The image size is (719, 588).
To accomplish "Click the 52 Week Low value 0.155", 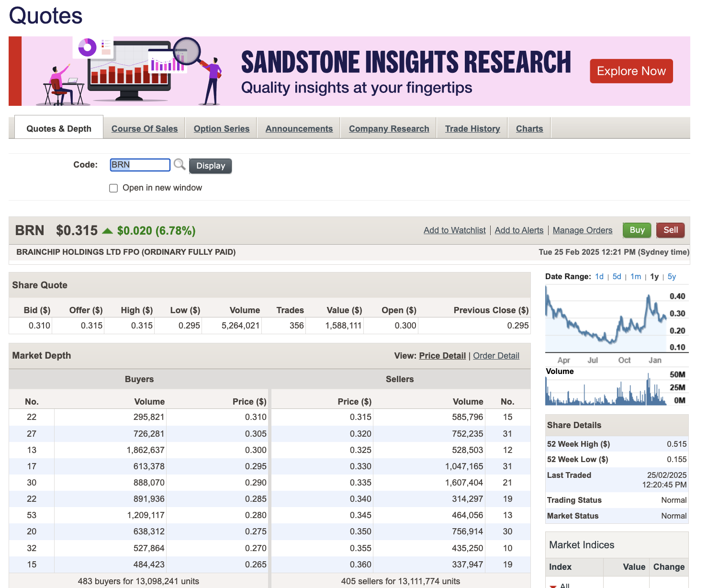I will pyautogui.click(x=677, y=459).
